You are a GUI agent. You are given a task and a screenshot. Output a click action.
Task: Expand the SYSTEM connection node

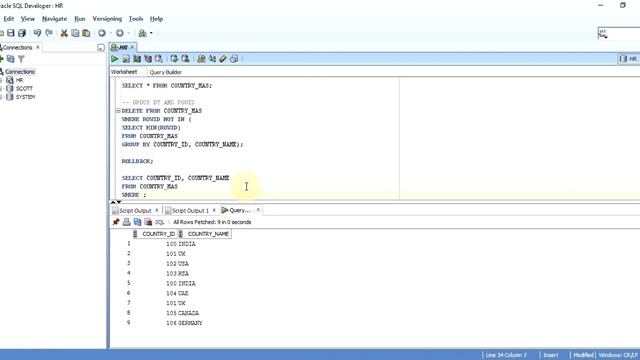coord(1,97)
